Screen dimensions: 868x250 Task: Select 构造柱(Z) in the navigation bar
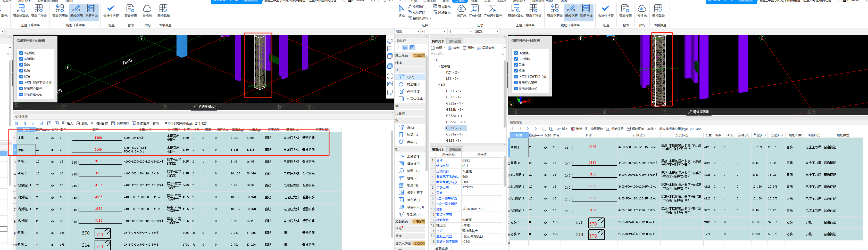(x=410, y=84)
